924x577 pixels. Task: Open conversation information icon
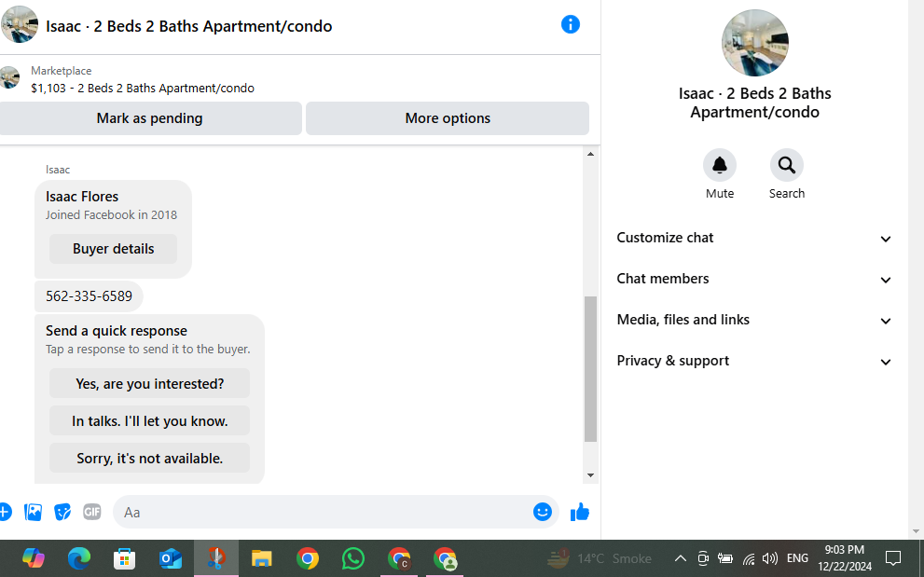point(570,25)
